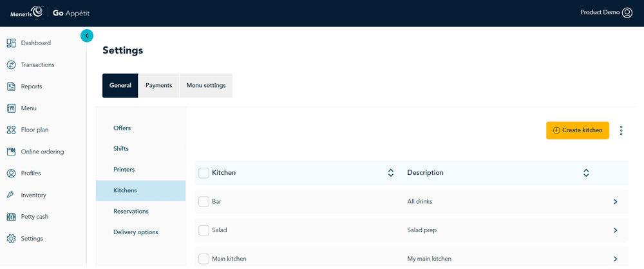This screenshot has width=644, height=269.
Task: Click the Create kitchen button
Action: coord(578,130)
